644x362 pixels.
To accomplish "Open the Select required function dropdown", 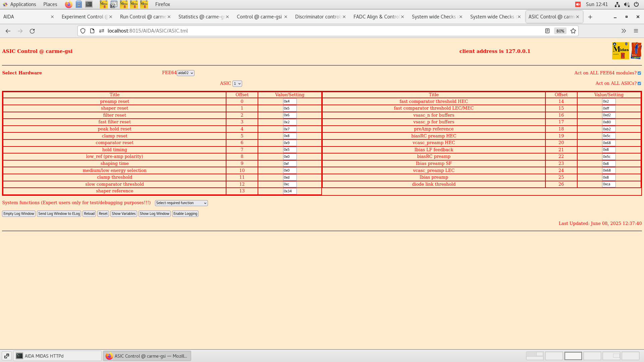I will 181,203.
